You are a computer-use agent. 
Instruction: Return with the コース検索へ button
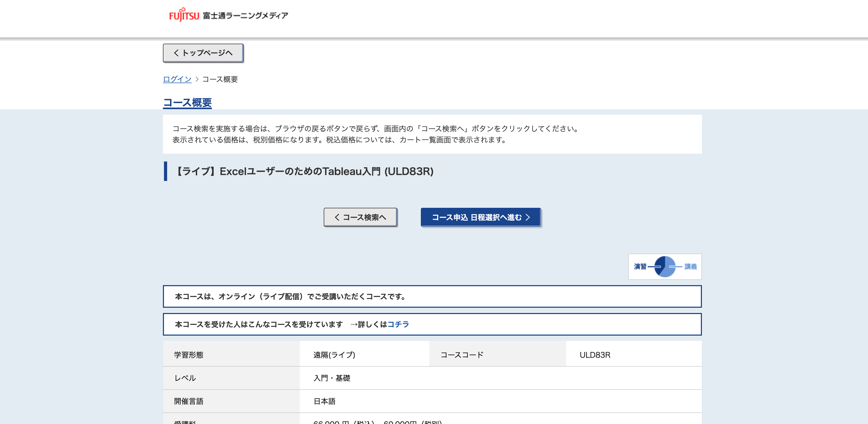360,217
